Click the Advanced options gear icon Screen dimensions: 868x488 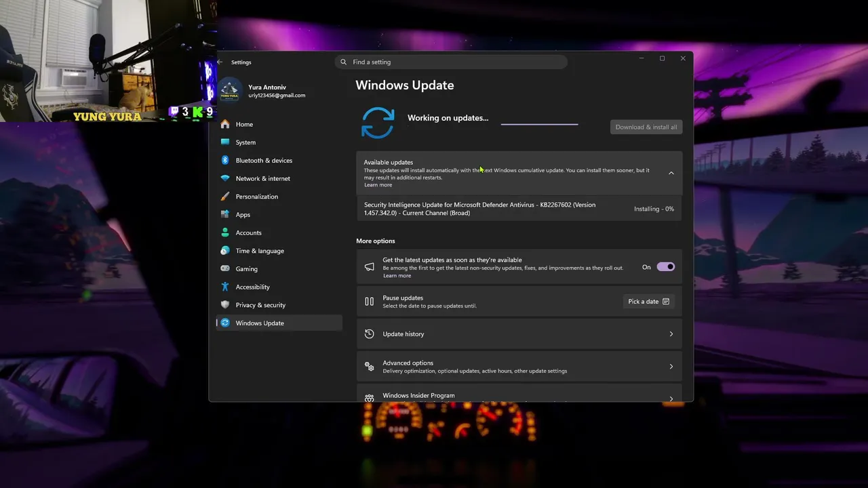coord(369,367)
